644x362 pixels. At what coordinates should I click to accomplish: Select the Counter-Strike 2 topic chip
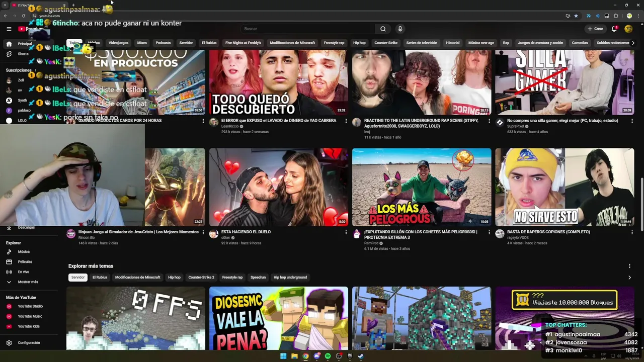(x=201, y=277)
